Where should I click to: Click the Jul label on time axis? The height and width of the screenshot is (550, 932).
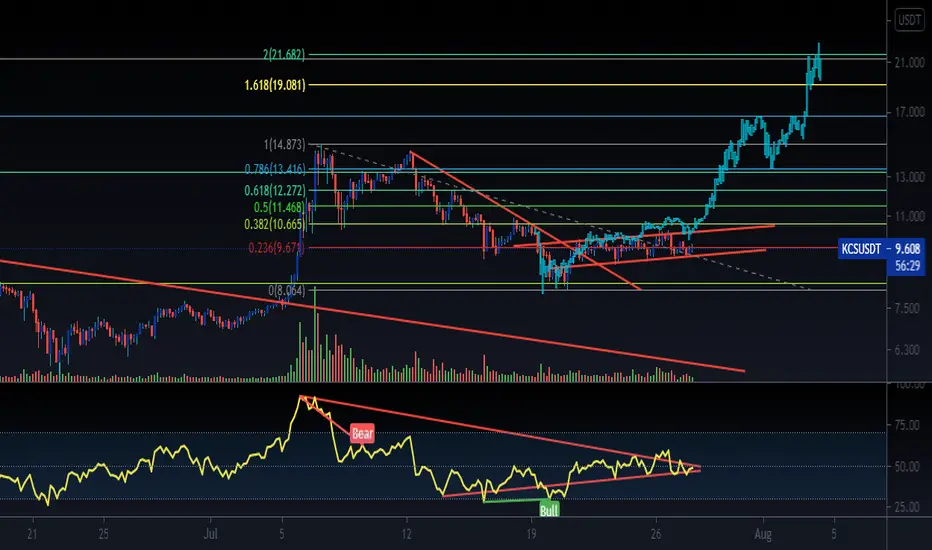(210, 533)
